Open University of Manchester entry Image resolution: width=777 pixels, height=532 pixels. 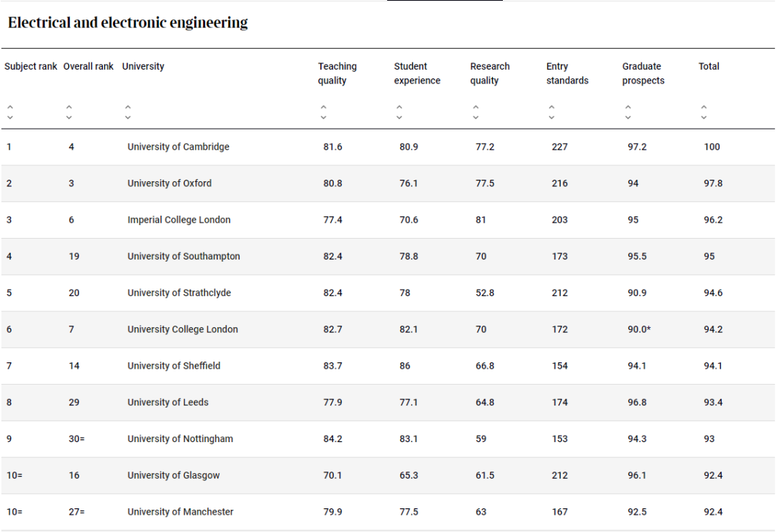(x=181, y=512)
